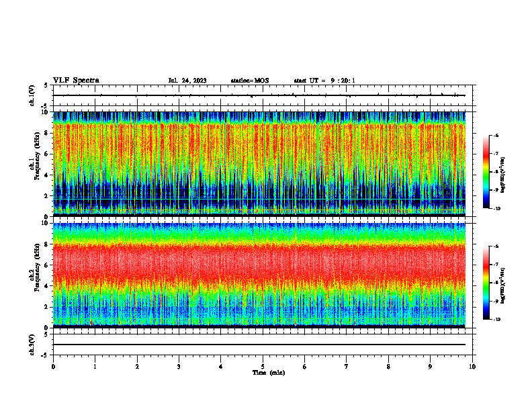
Task: Click the "ch.1(V)" waveform axis label
Action: pyautogui.click(x=32, y=95)
